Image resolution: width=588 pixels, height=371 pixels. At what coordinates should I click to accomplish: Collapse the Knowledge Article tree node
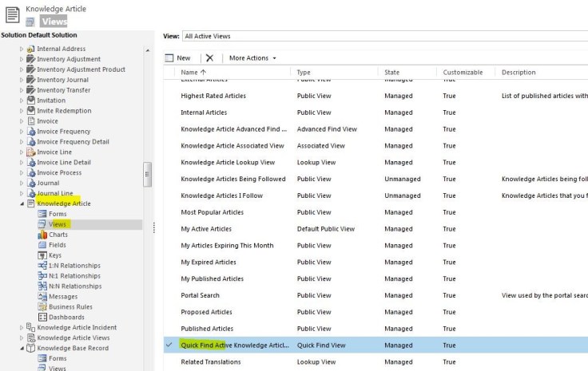[22, 204]
